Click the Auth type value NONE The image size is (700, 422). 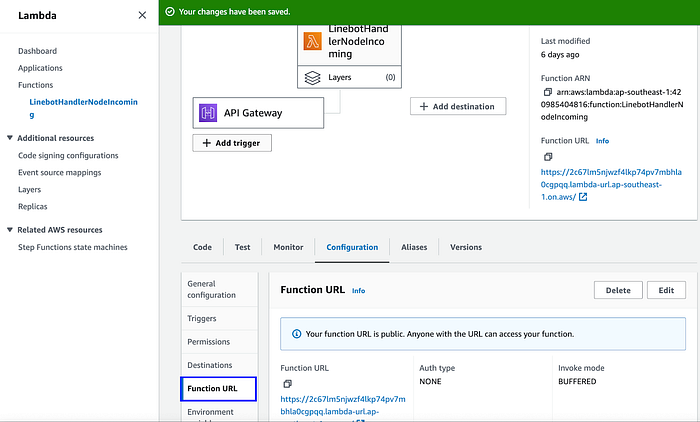[430, 381]
